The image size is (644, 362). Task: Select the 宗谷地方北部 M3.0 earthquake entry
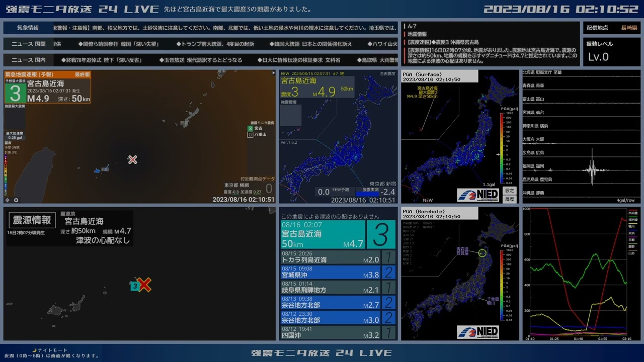[x=338, y=317]
